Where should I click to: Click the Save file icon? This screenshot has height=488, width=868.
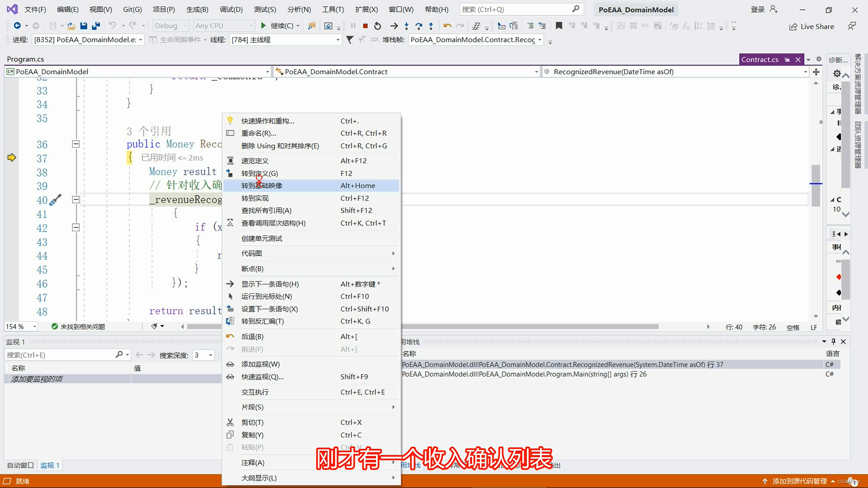pos(83,26)
